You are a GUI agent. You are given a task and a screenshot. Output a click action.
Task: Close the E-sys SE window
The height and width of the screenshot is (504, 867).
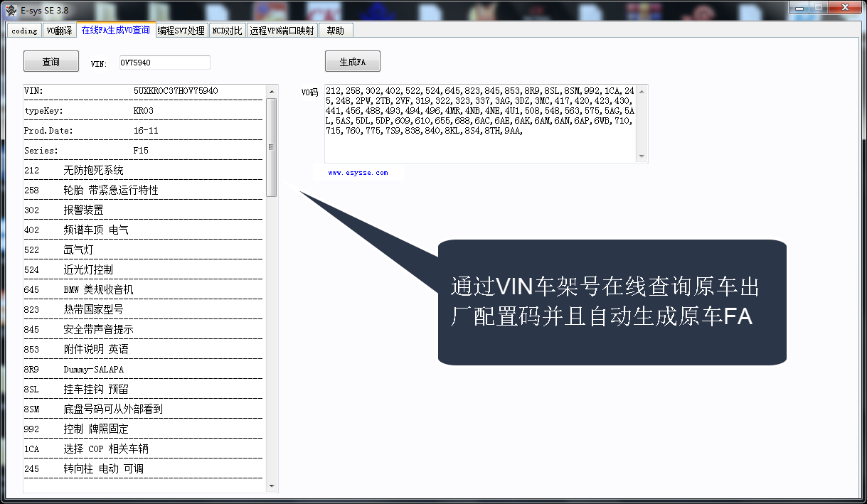click(x=845, y=7)
